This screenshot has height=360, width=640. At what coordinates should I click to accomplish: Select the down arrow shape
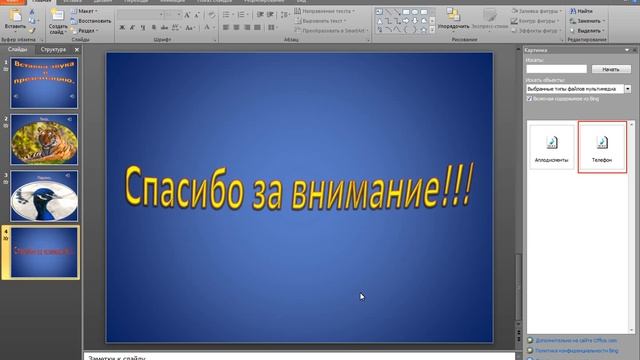pyautogui.click(x=415, y=21)
